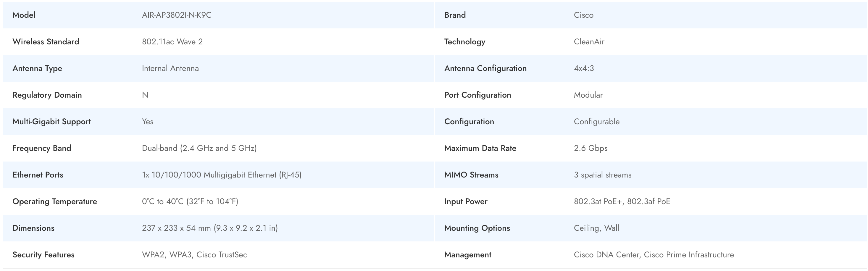Select the 2.6 Gbps data rate
Image resolution: width=868 pixels, height=271 pixels.
click(x=590, y=148)
